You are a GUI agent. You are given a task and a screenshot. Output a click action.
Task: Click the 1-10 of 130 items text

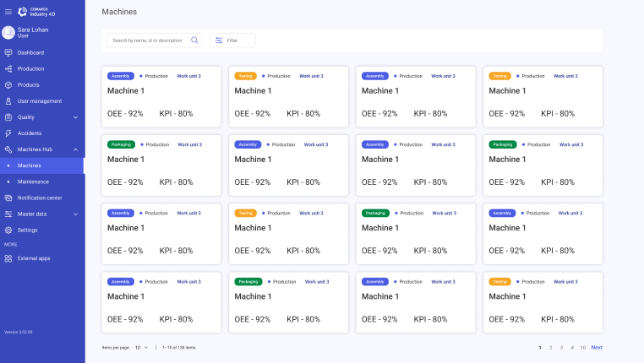click(178, 348)
